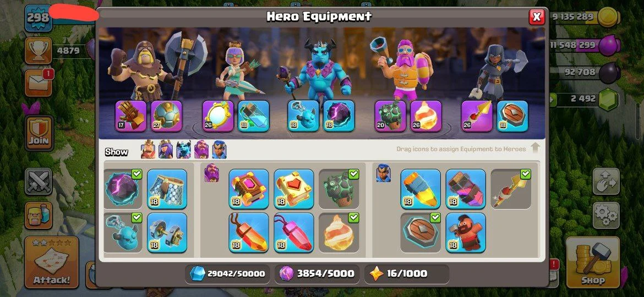Select the Metal Pants equipment
The height and width of the screenshot is (297, 644).
click(167, 189)
